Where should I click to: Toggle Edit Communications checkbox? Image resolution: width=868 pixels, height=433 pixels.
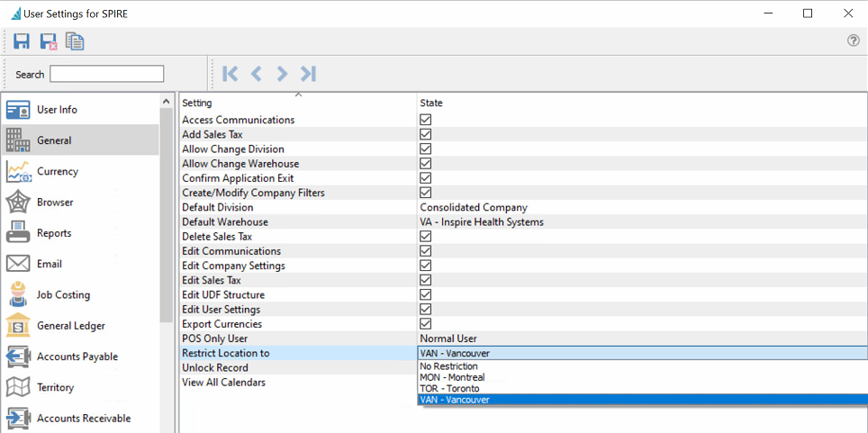425,251
